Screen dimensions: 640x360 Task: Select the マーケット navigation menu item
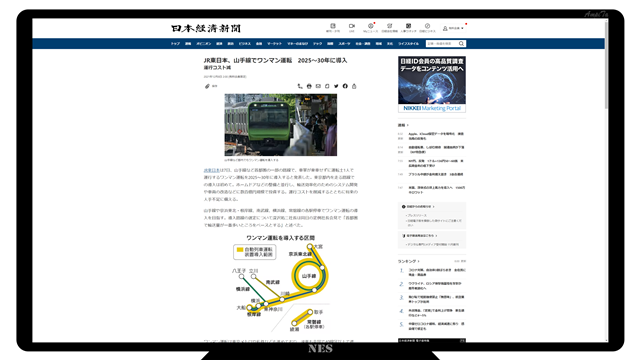click(274, 44)
